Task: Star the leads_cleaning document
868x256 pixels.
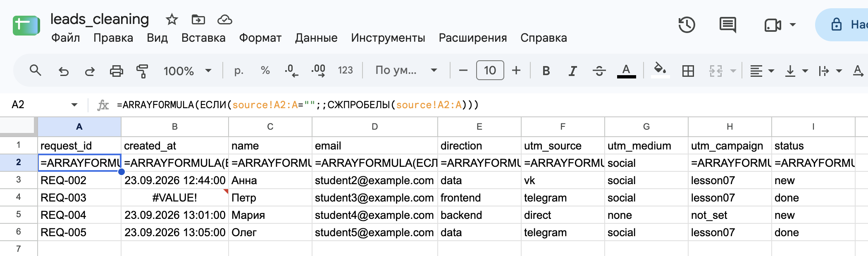Action: pos(172,19)
